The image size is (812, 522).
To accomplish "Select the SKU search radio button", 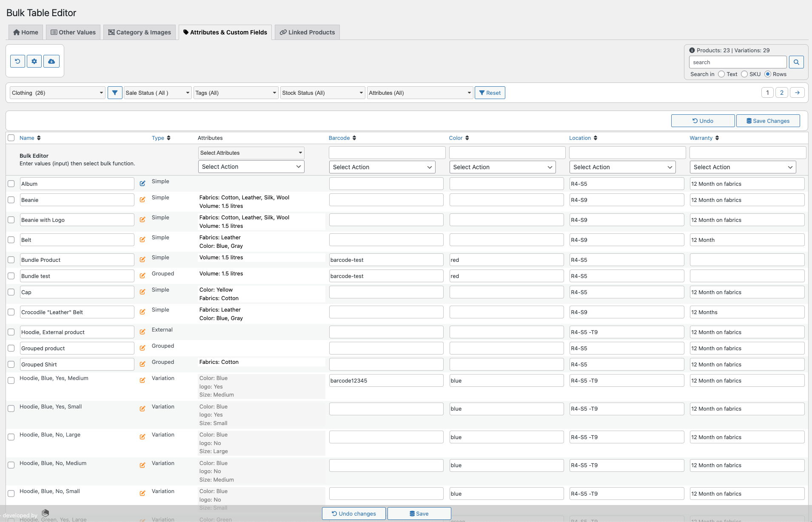I will click(x=744, y=74).
